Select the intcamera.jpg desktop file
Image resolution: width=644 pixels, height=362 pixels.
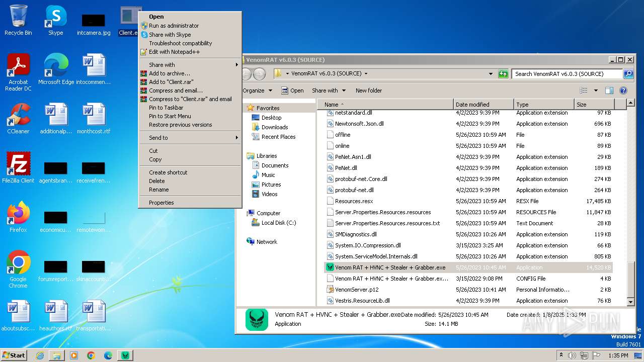tap(94, 24)
